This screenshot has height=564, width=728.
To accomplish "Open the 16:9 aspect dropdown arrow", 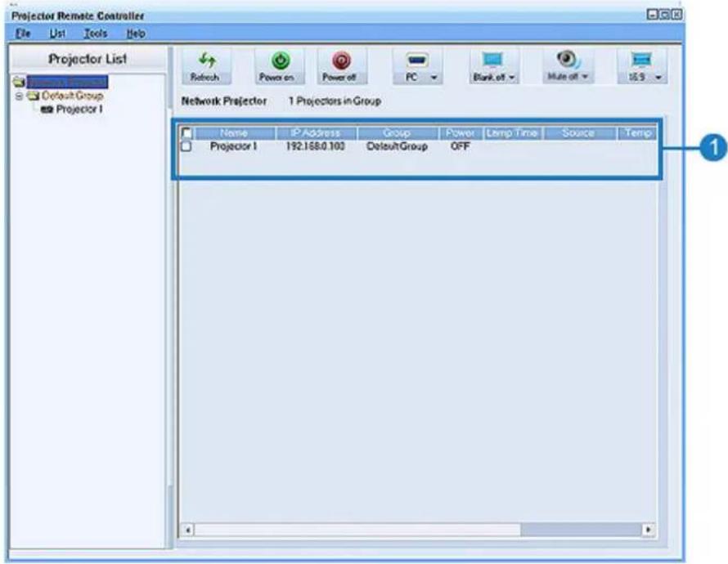I will coord(658,78).
